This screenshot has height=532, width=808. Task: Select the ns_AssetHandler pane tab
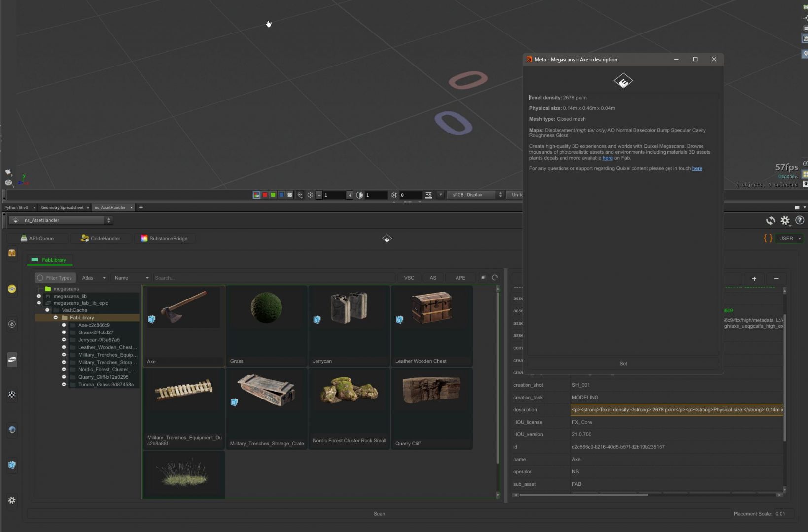tap(110, 208)
